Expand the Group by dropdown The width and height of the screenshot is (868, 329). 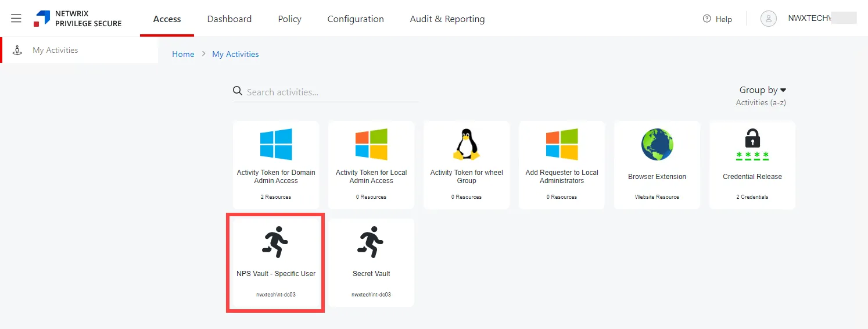pos(762,90)
